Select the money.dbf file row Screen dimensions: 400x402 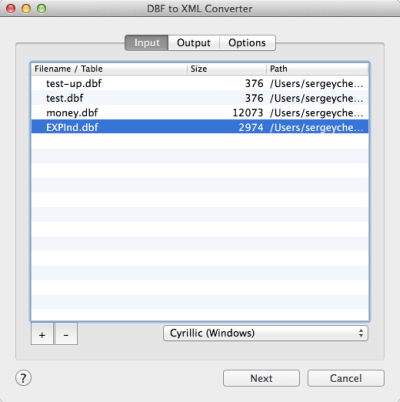click(x=200, y=113)
